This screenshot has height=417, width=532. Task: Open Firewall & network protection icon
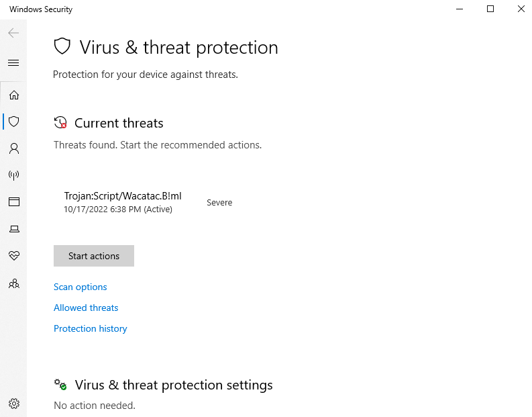tap(14, 175)
